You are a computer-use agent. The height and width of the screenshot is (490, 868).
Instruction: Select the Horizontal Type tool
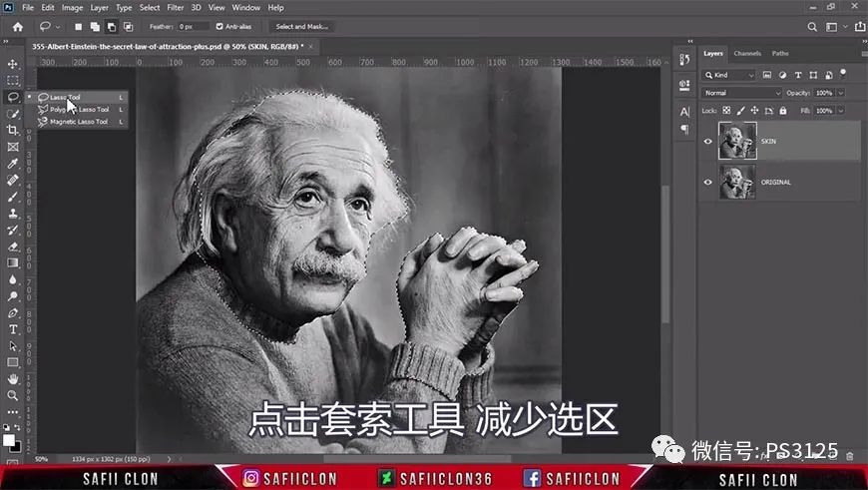pyautogui.click(x=13, y=329)
